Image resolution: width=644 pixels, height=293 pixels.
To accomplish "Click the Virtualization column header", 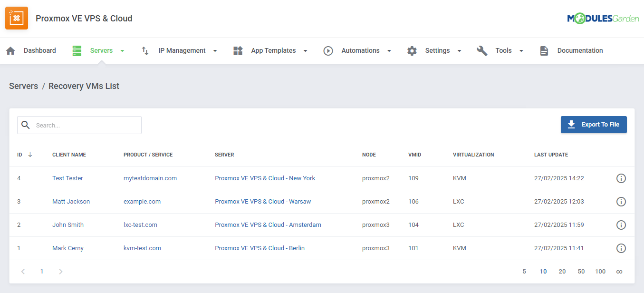I will 473,155.
